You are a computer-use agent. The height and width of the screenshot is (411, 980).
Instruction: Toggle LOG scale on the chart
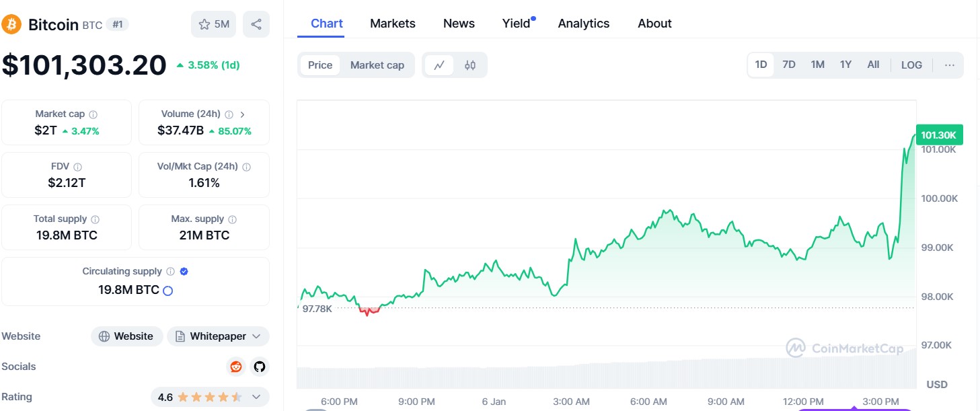tap(911, 65)
